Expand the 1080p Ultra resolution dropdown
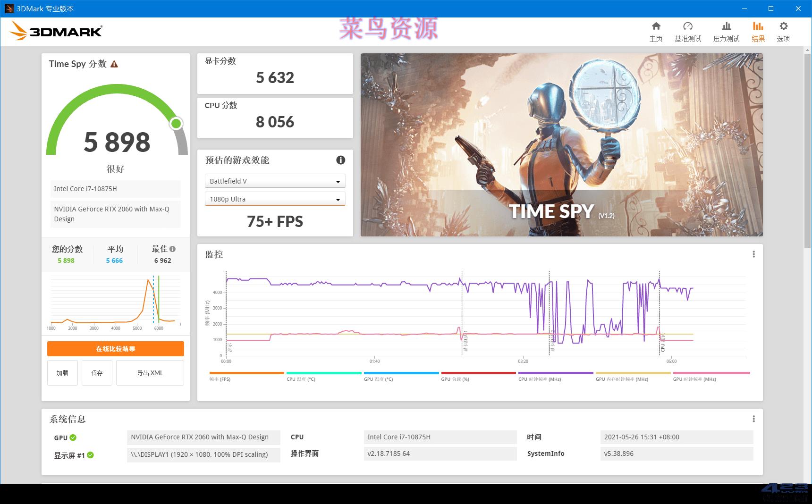Image resolution: width=812 pixels, height=504 pixels. tap(275, 199)
